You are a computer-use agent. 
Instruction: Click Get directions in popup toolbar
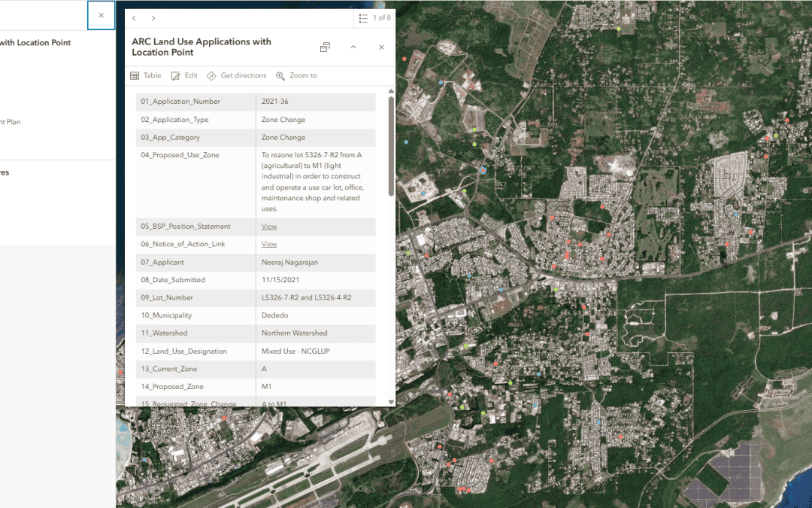pos(237,76)
